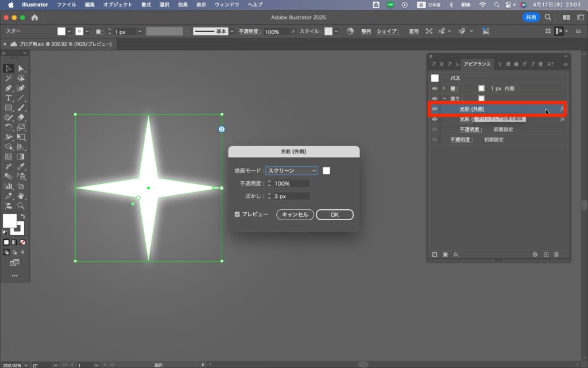This screenshot has height=368, width=588.
Task: Hide the 線 stroke attribute
Action: [x=435, y=88]
